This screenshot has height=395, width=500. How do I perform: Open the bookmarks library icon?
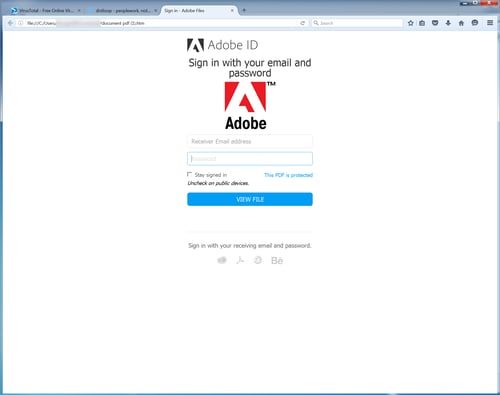click(422, 23)
